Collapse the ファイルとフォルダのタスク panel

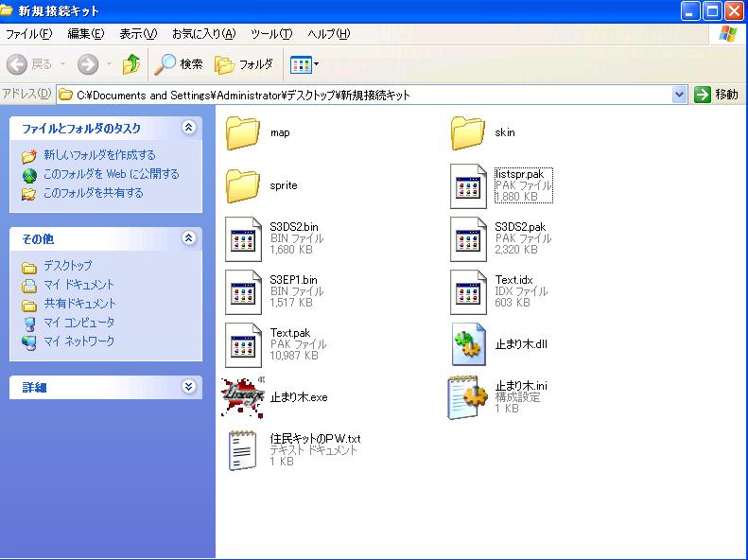(188, 128)
